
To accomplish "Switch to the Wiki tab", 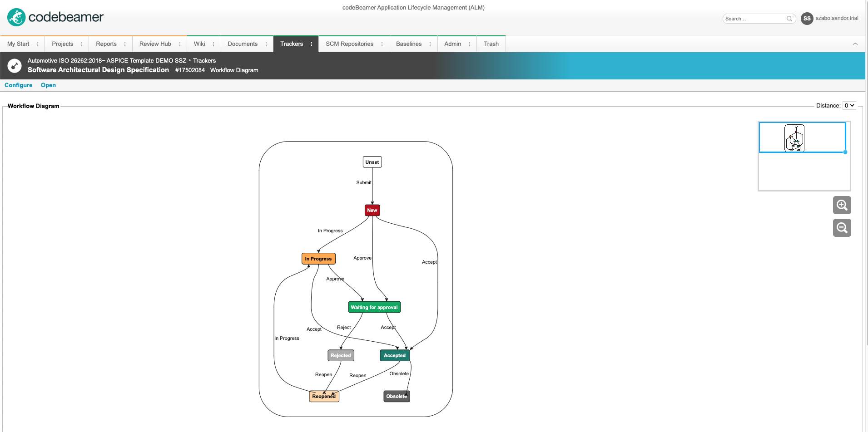I will point(199,44).
